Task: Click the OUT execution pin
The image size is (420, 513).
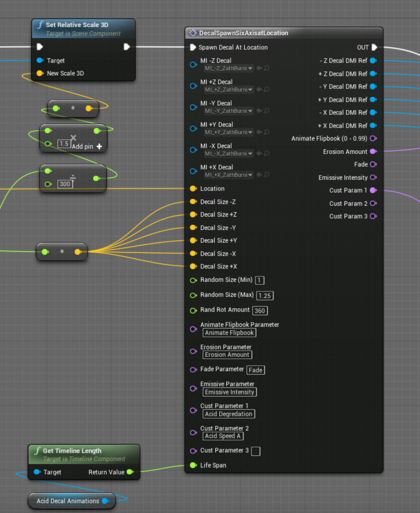Action: tap(374, 47)
